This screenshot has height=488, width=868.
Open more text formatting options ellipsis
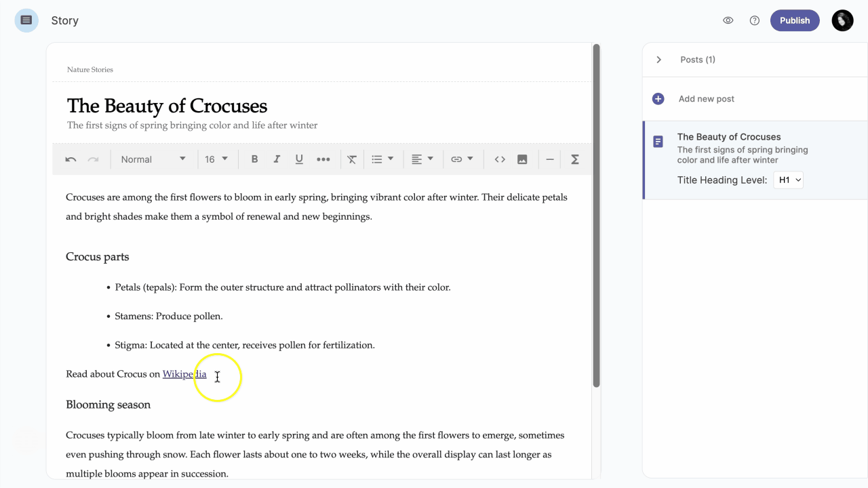[x=323, y=159]
